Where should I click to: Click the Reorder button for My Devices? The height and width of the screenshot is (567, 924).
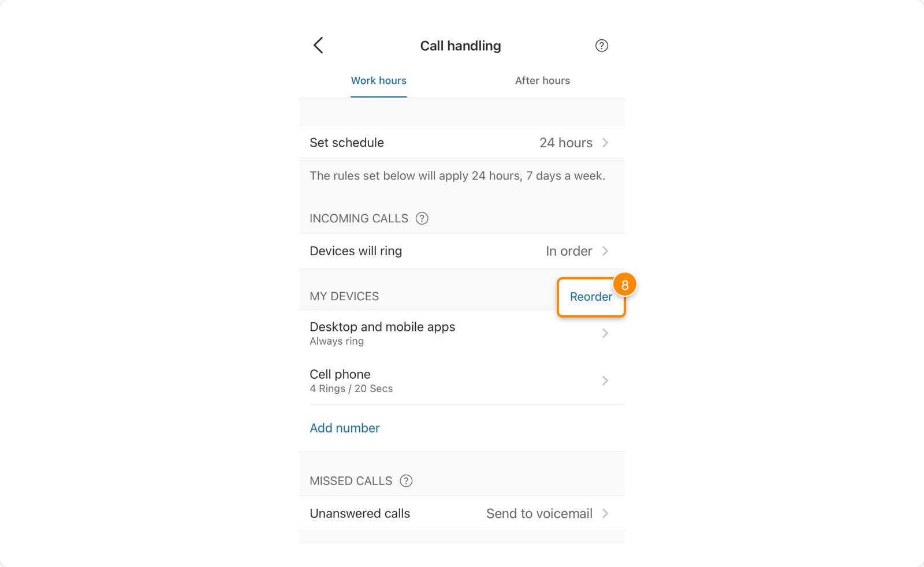pos(590,297)
